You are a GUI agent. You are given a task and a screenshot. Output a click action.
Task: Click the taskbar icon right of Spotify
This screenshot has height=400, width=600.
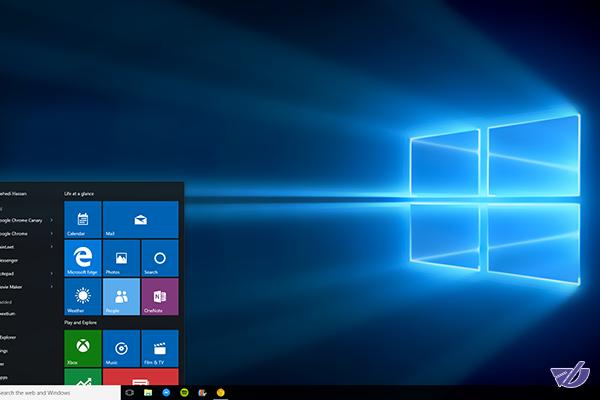[x=202, y=393]
